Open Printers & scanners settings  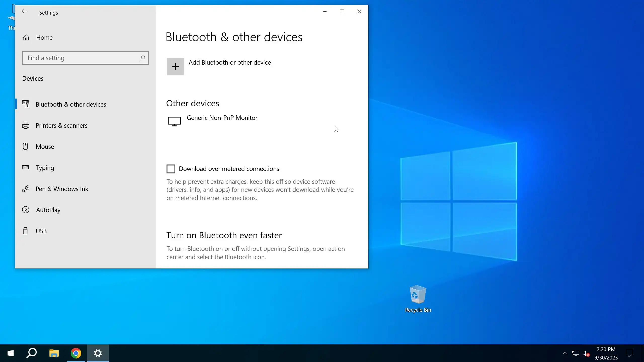click(x=61, y=125)
